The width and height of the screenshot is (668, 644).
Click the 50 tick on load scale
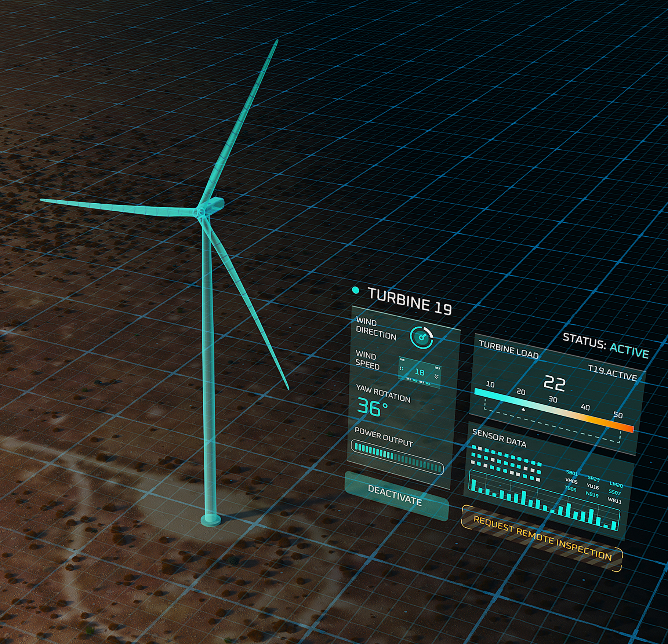coord(618,415)
